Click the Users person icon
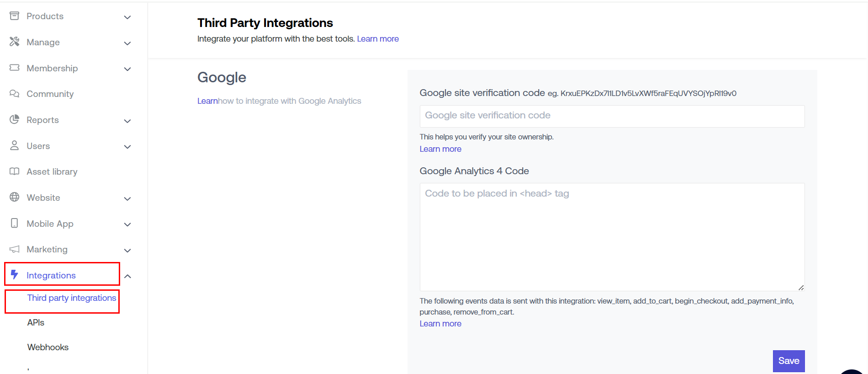Screen dimensions: 868x374 (15, 145)
